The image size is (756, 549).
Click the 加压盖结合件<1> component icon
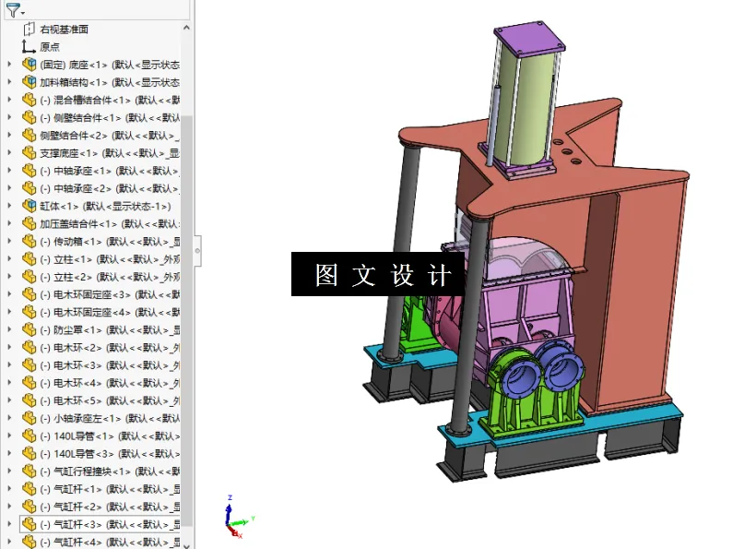[28, 223]
